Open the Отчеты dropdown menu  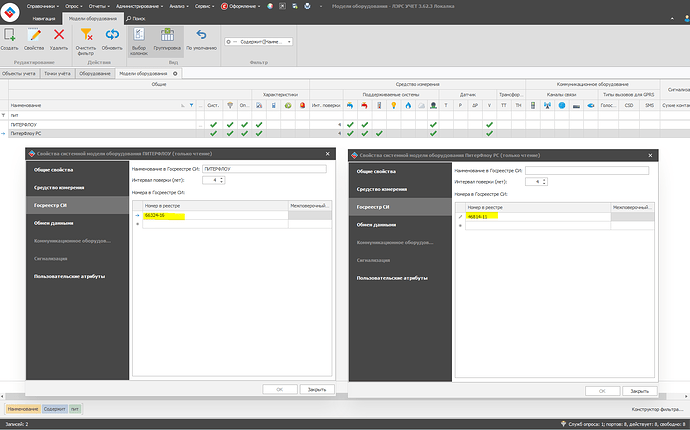tap(99, 6)
